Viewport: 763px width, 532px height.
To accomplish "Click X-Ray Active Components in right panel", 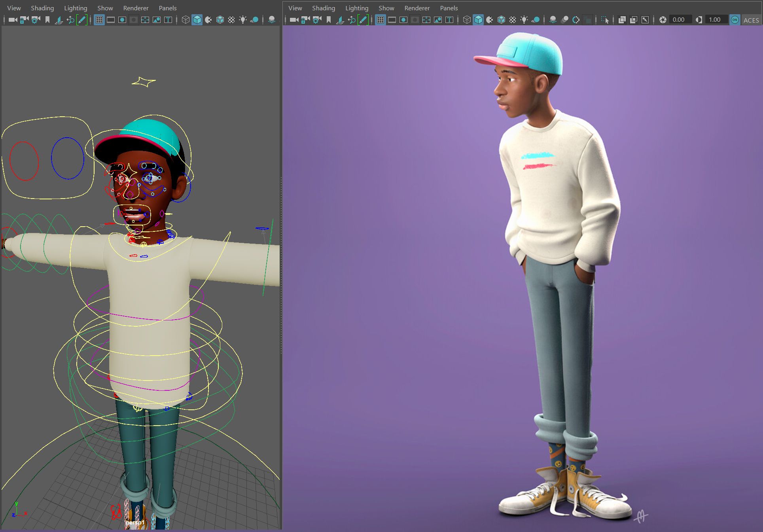I will [633, 20].
